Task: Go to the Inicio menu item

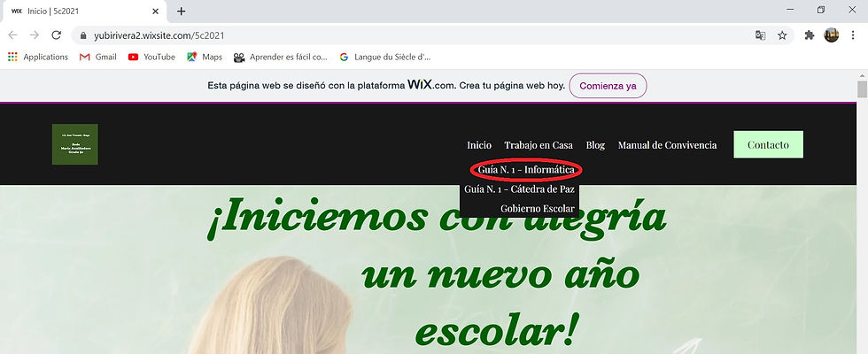Action: click(x=479, y=145)
